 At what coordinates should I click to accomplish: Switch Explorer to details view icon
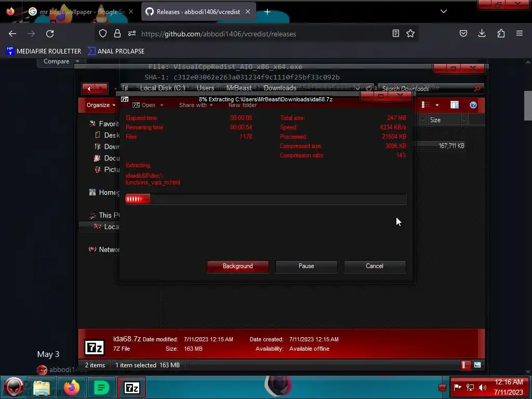[x=466, y=365]
